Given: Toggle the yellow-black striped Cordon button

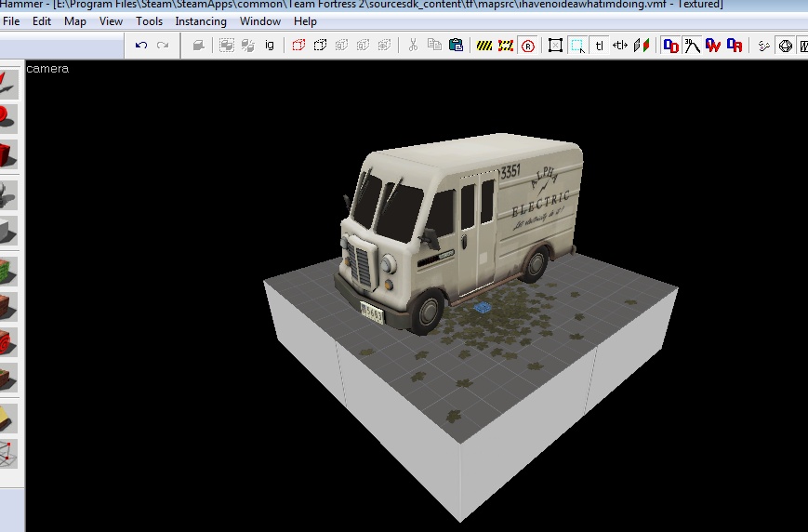Looking at the screenshot, I should coord(484,46).
